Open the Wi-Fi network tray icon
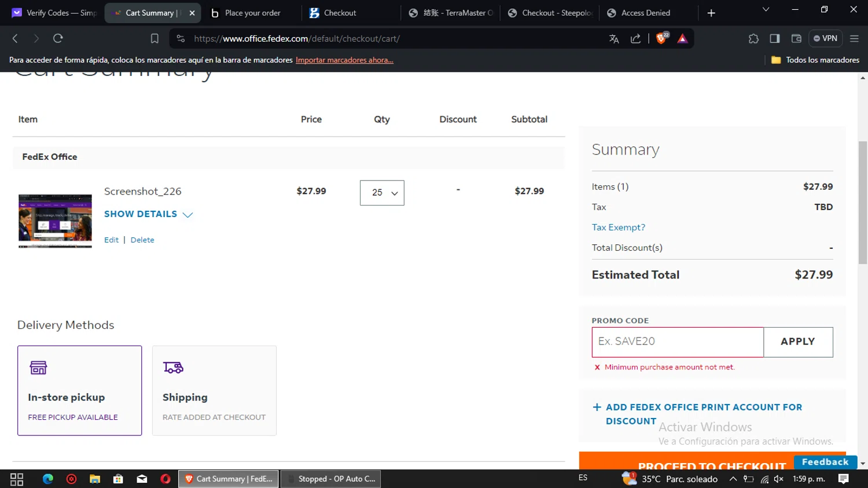Image resolution: width=868 pixels, height=488 pixels. coord(764,479)
